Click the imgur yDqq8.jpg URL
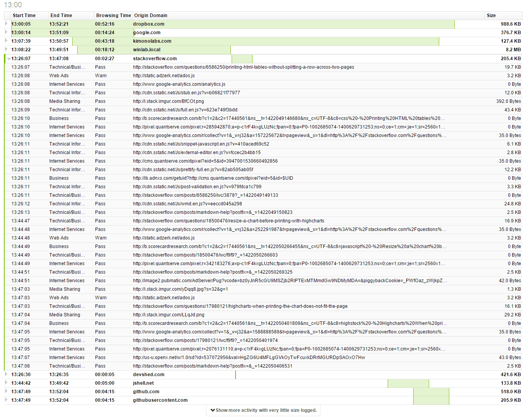 (x=180, y=289)
